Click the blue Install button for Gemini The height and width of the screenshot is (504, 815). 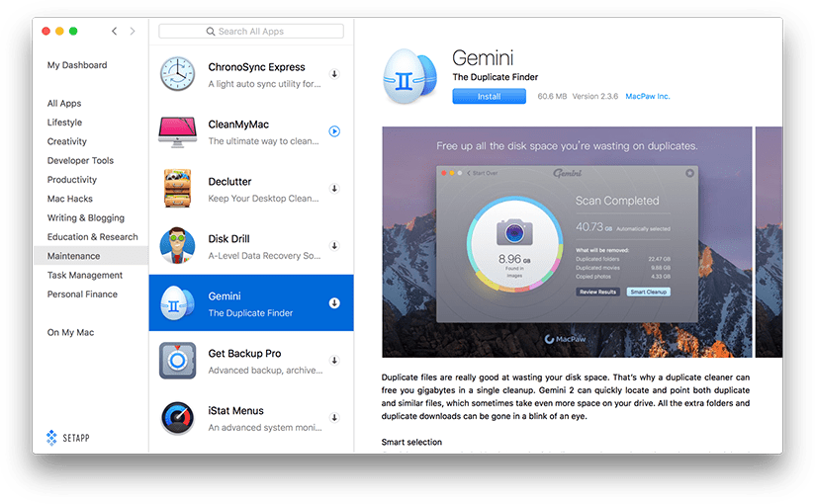pyautogui.click(x=489, y=97)
